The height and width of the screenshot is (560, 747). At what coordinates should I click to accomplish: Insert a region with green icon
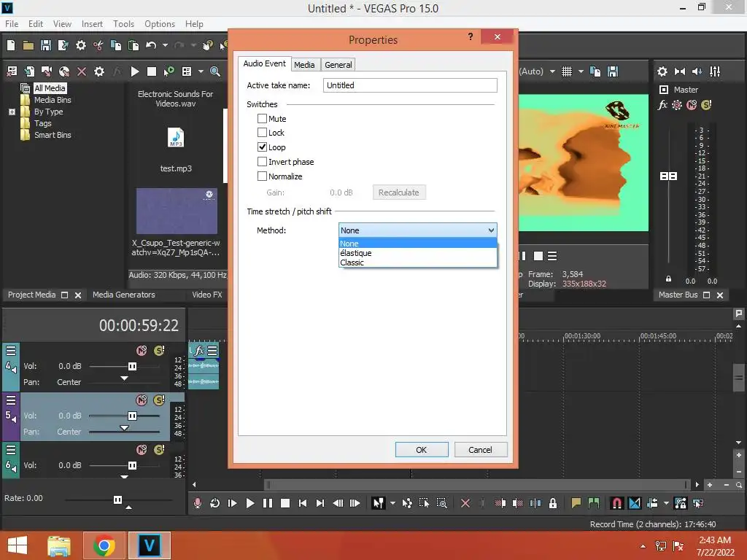tap(594, 503)
